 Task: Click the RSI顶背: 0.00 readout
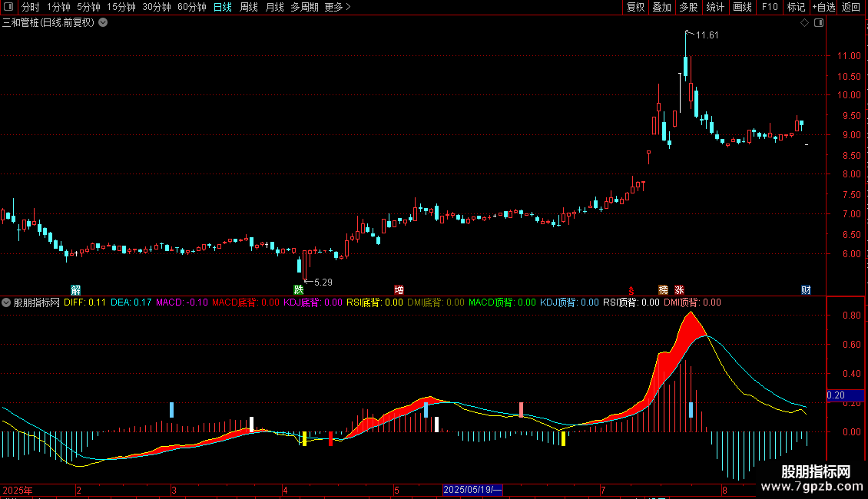coord(631,302)
